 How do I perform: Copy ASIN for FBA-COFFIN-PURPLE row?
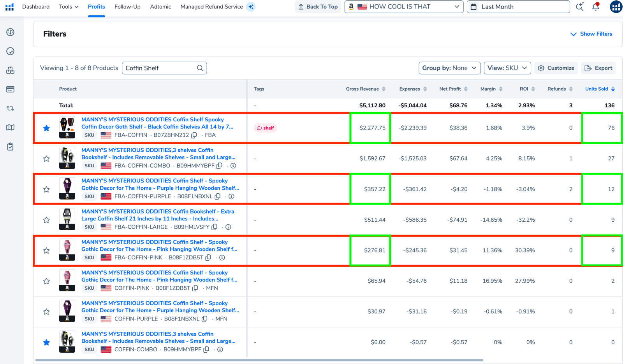(x=218, y=196)
